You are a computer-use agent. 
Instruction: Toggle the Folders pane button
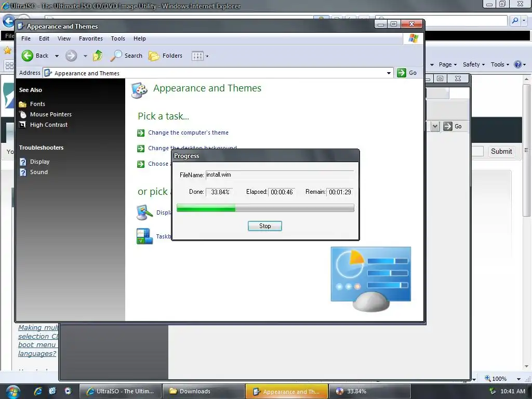166,56
